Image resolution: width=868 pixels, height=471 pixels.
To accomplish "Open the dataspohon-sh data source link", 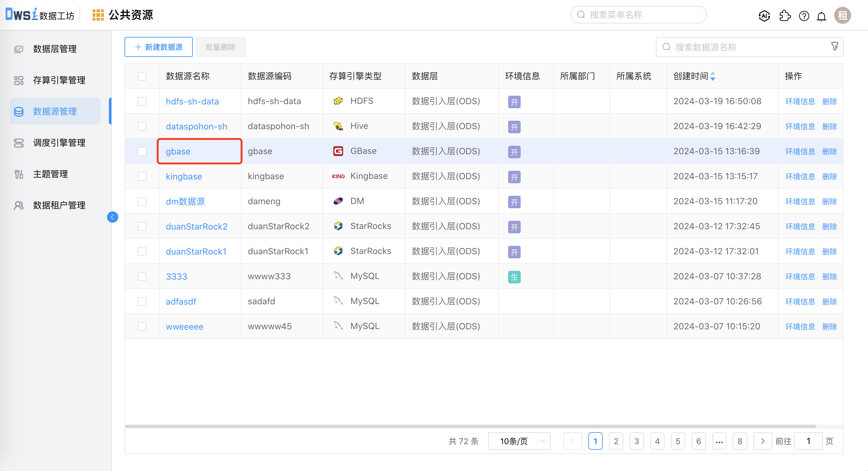I will tap(197, 127).
